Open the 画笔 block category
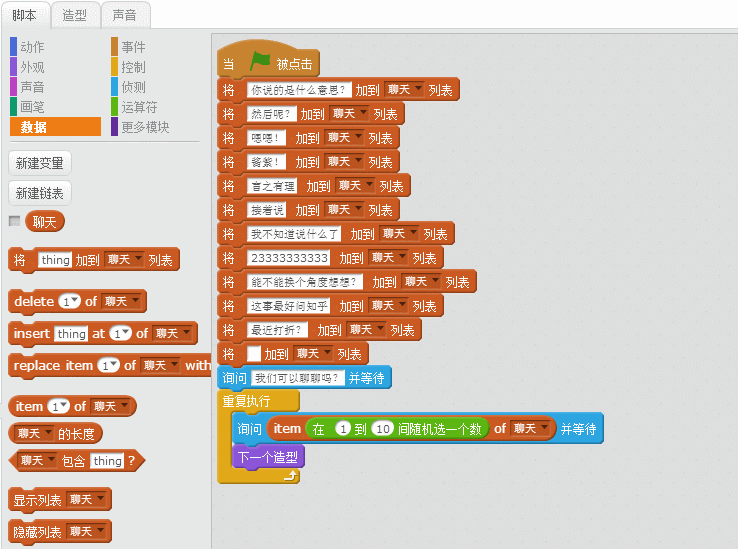The image size is (738, 549). (x=32, y=107)
